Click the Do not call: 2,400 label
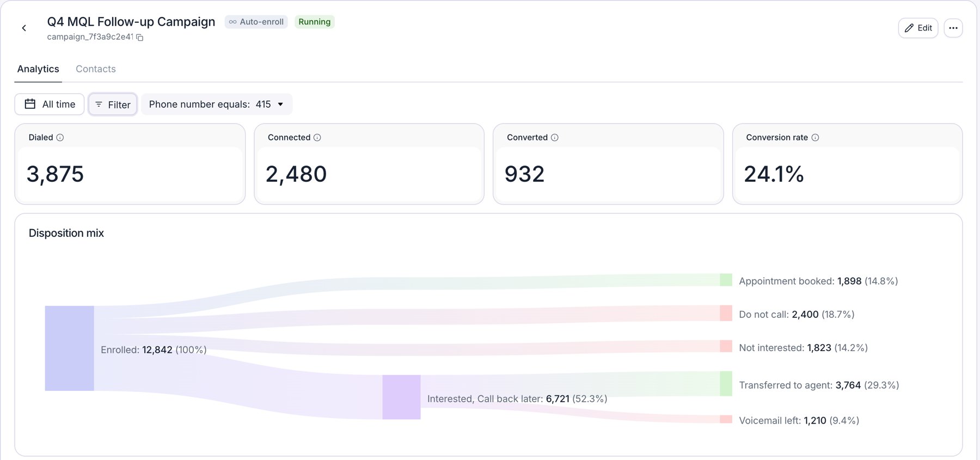Image resolution: width=980 pixels, height=460 pixels. click(x=797, y=315)
